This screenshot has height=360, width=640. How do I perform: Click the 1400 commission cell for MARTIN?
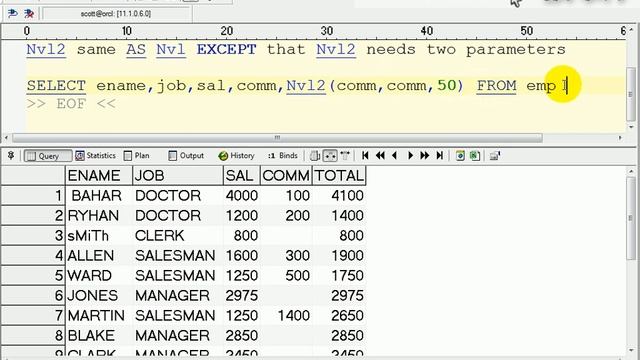[286, 316]
